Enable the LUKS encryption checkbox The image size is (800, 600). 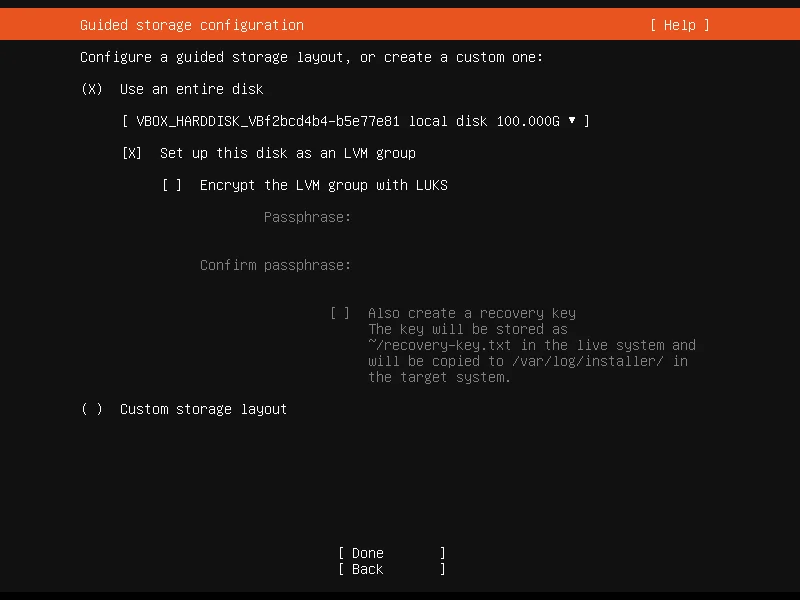point(172,185)
